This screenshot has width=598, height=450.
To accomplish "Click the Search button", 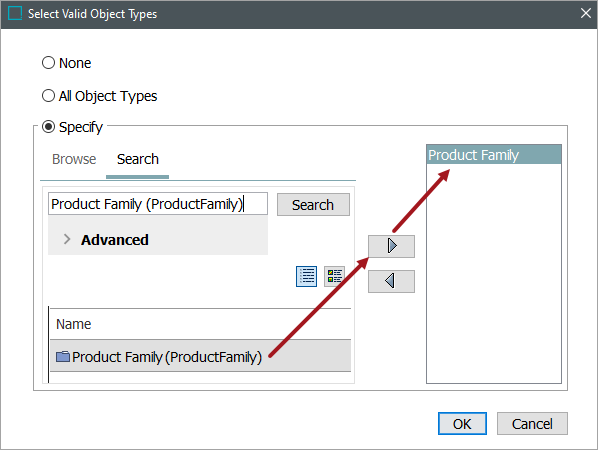I will tap(313, 205).
